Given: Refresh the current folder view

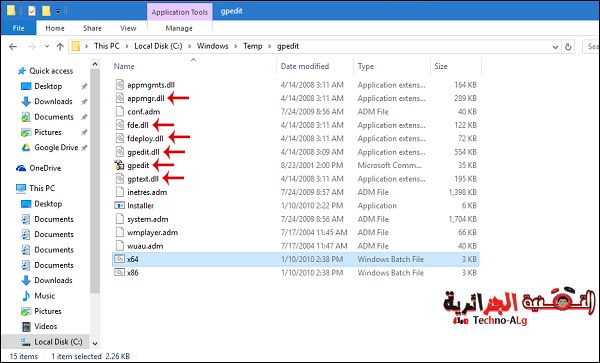Looking at the screenshot, I should pos(568,47).
